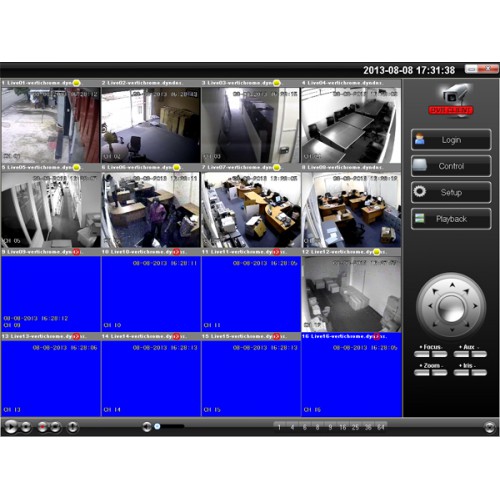The height and width of the screenshot is (500, 500).
Task: Click the play button in the bottom toolbar
Action: [11, 427]
